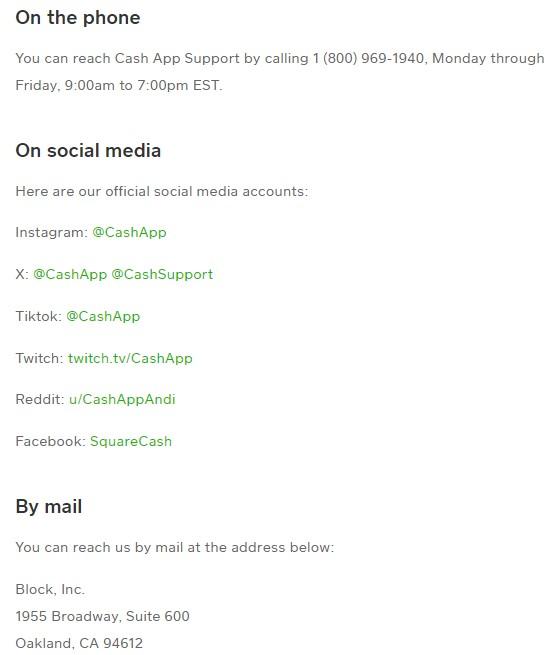The image size is (558, 655).
Task: Click the "1955 Broadway, Suite 600" line
Action: 102,616
